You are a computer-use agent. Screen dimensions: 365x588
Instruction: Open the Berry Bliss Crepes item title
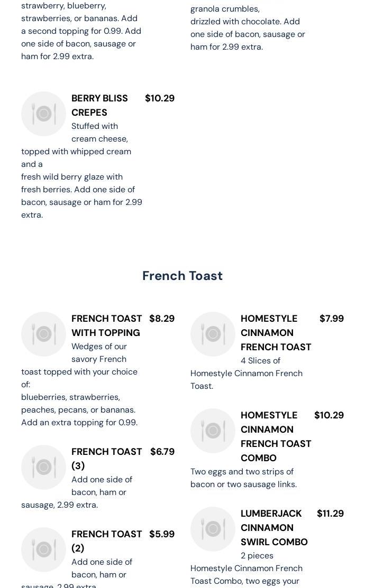99,105
